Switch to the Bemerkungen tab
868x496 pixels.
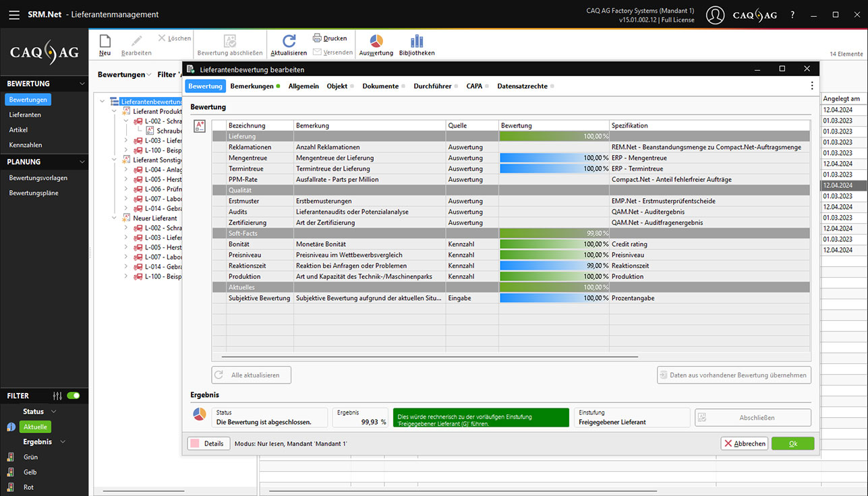coord(252,86)
